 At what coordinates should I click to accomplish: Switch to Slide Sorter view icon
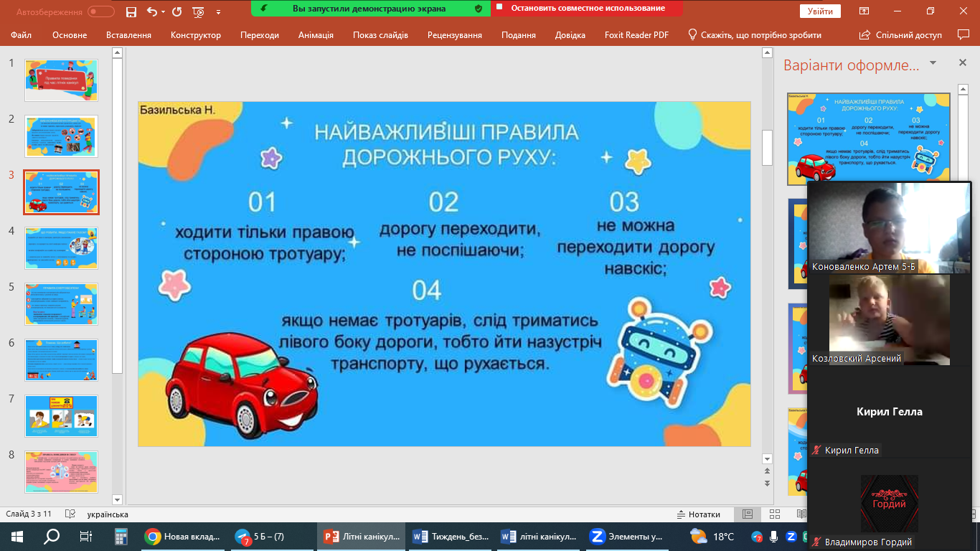pyautogui.click(x=774, y=514)
